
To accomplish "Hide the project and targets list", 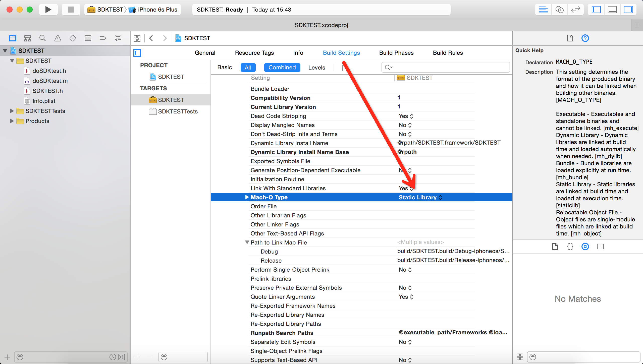I will 137,53.
